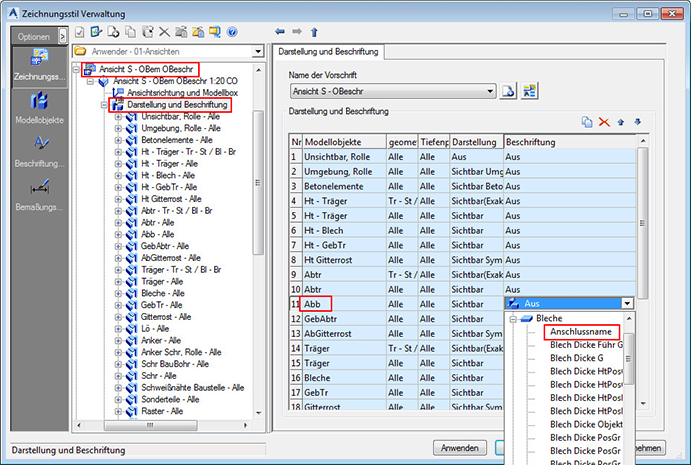Click the yellow locked folder toolbar icon
The height and width of the screenshot is (465, 691).
[x=198, y=32]
